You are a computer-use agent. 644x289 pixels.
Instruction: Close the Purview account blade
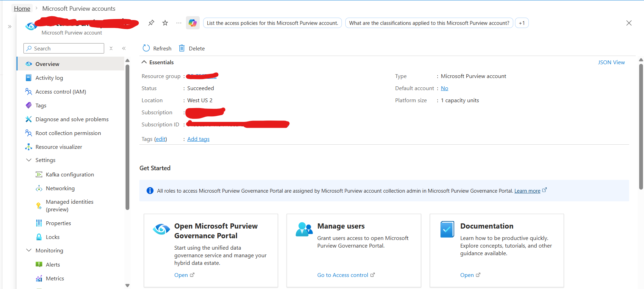629,23
